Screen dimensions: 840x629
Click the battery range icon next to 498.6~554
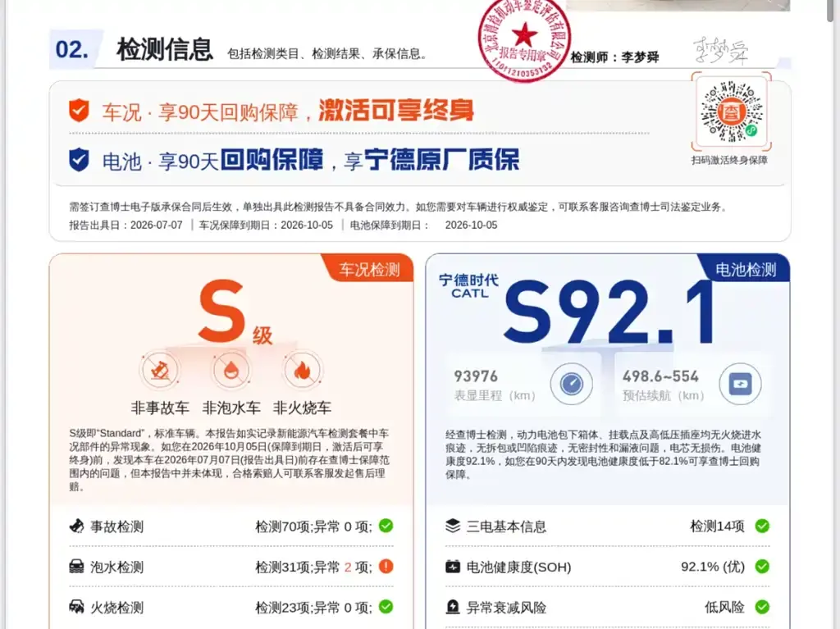(741, 384)
